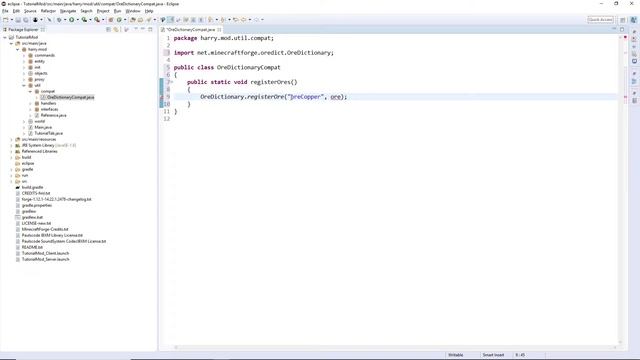Click the Quick Access search field
This screenshot has width=640, height=360.
coord(600,20)
